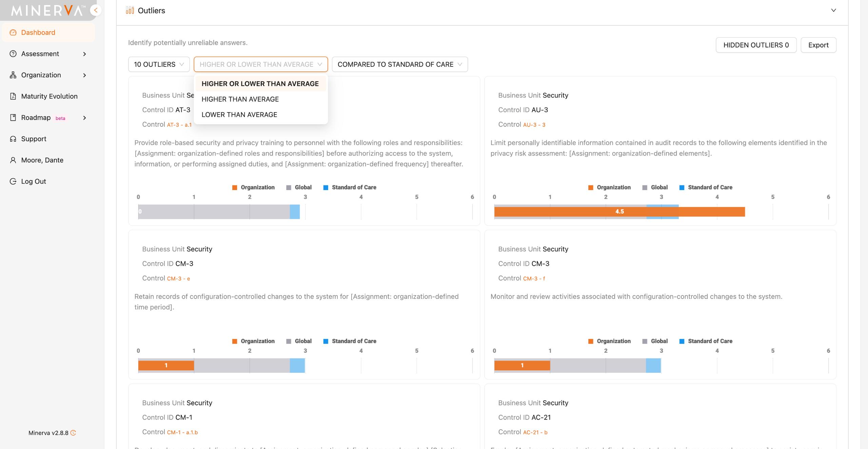
Task: Open COMPARED TO STANDARD OF CARE dropdown
Action: pos(400,64)
